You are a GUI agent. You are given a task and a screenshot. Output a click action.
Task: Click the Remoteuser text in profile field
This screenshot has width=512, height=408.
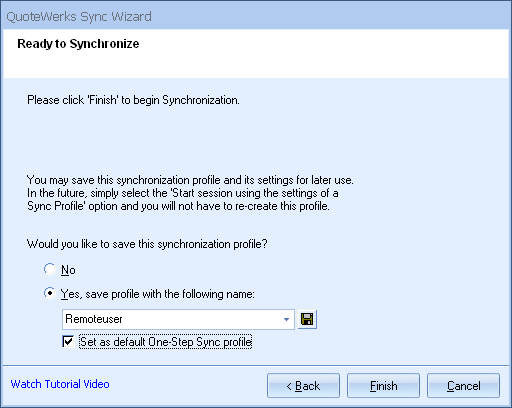[x=94, y=319]
